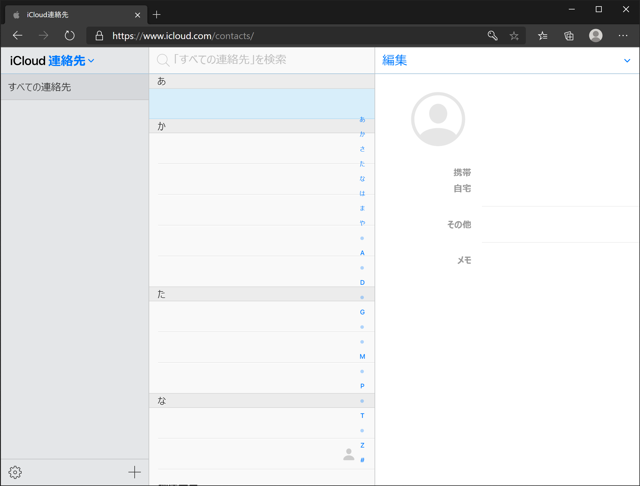Jump to さ in the index bar
Viewport: 640px width, 486px height.
[x=362, y=149]
